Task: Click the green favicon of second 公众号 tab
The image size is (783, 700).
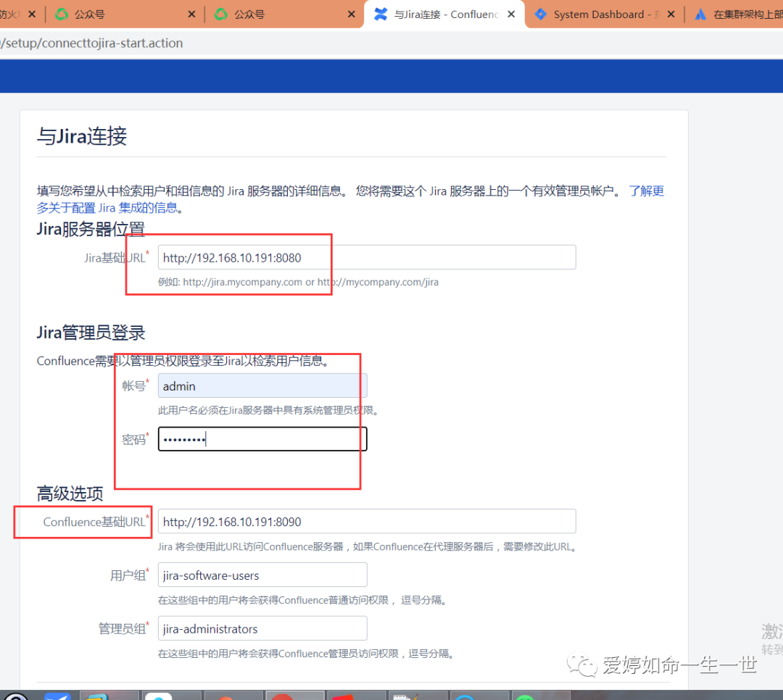Action: click(220, 14)
